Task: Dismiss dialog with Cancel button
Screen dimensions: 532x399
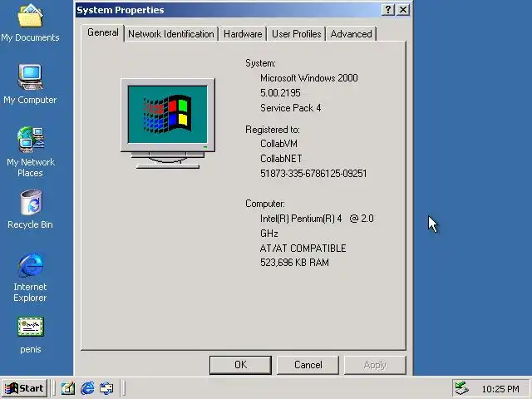Action: (308, 365)
